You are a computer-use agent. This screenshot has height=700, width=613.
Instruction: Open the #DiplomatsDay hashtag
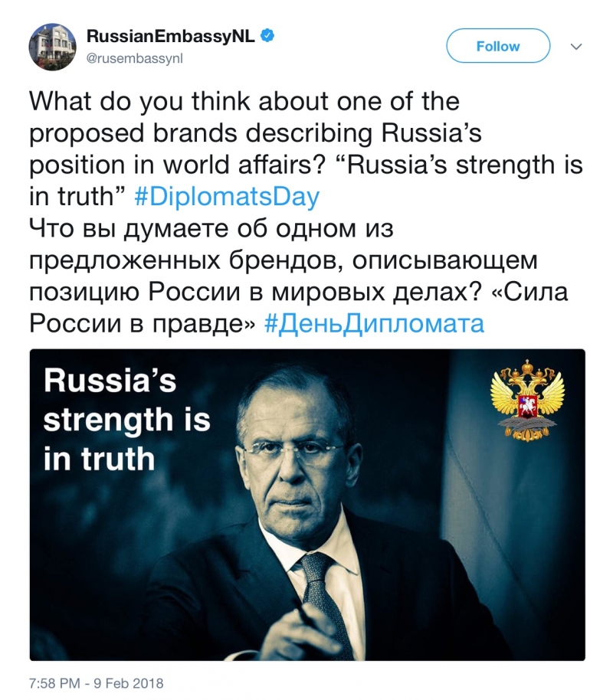point(226,197)
